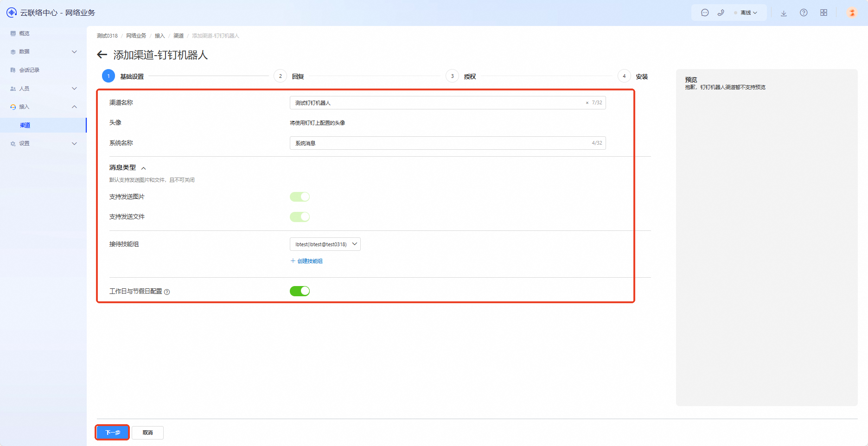Click the 渠道名称 input field
Image resolution: width=868 pixels, height=446 pixels.
pos(447,103)
